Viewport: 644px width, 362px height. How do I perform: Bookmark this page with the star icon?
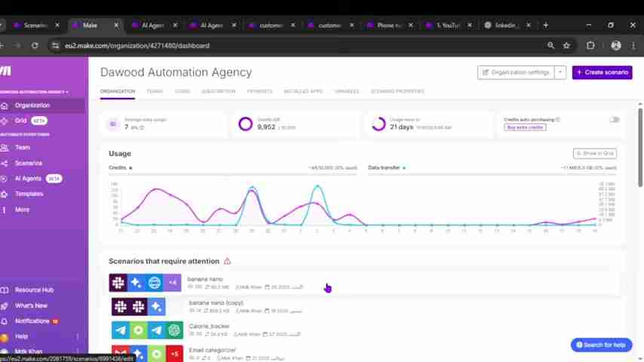tap(567, 45)
